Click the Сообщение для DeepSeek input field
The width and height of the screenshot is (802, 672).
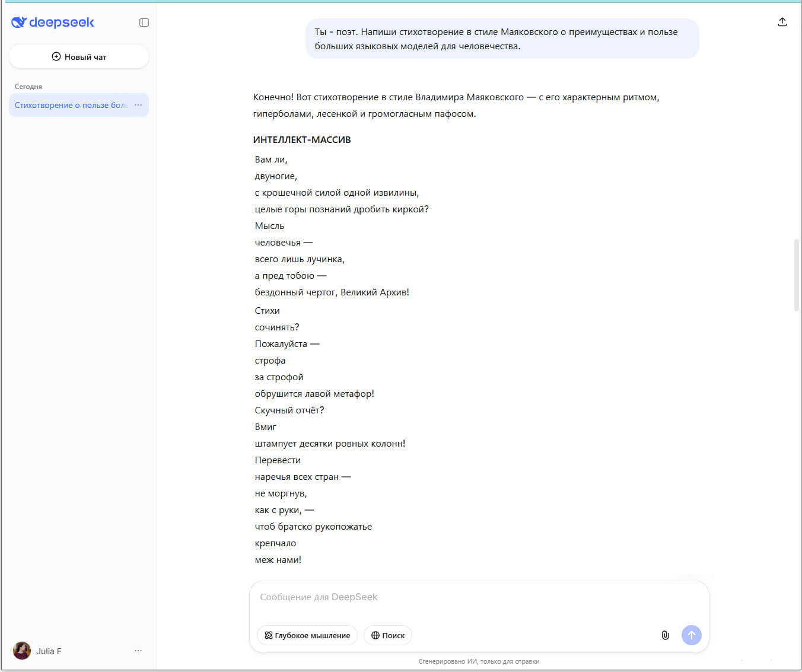click(415, 597)
